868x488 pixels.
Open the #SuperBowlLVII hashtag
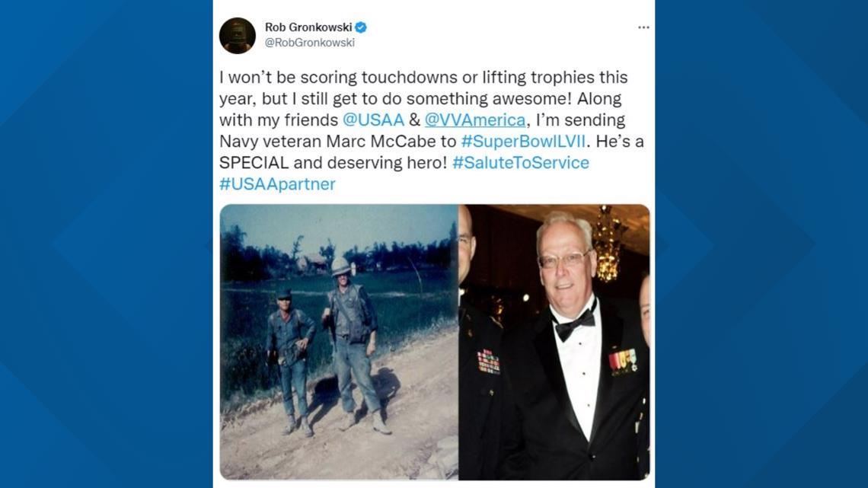[523, 141]
